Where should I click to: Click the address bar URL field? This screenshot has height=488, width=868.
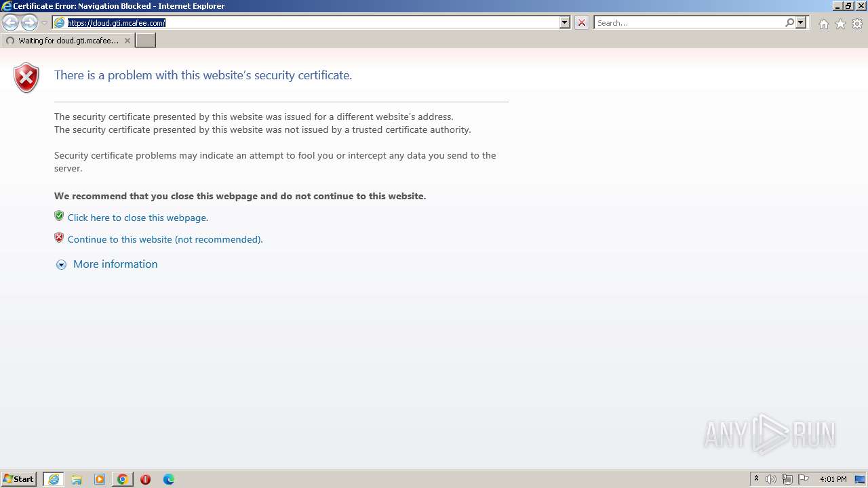coord(312,23)
